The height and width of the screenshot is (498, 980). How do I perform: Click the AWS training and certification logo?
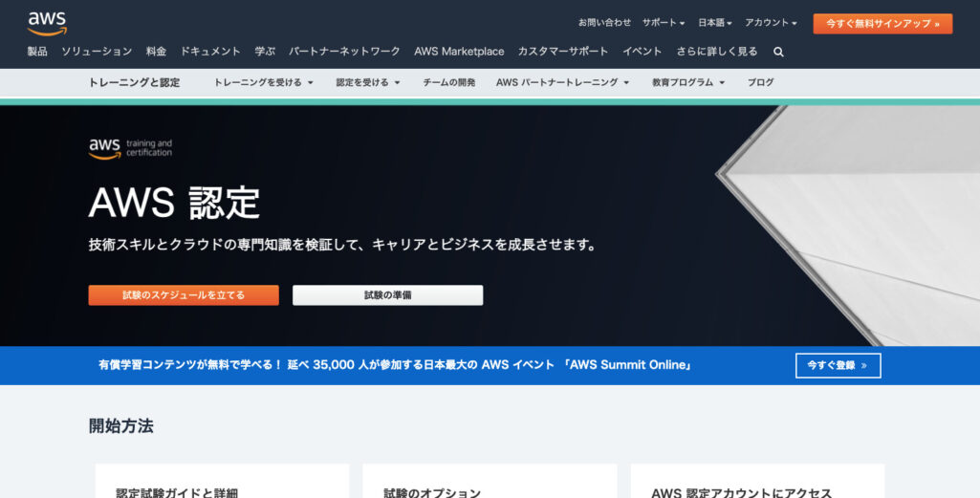(130, 149)
